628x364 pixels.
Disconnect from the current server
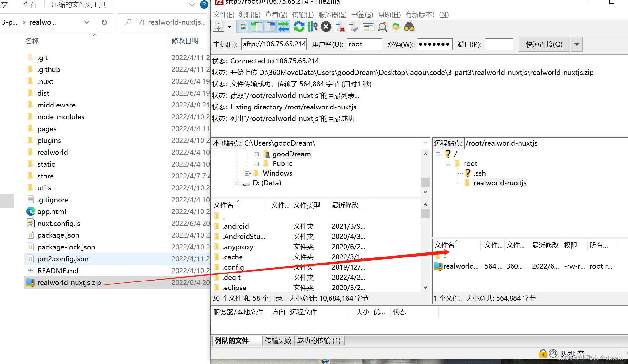tap(339, 27)
